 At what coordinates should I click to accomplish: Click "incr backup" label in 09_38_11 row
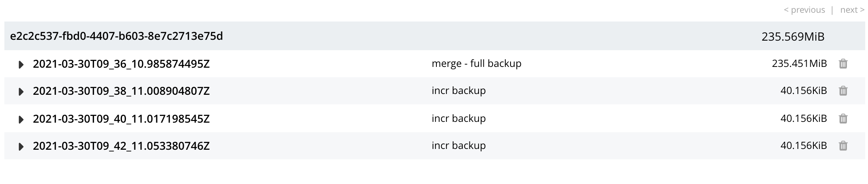[458, 91]
